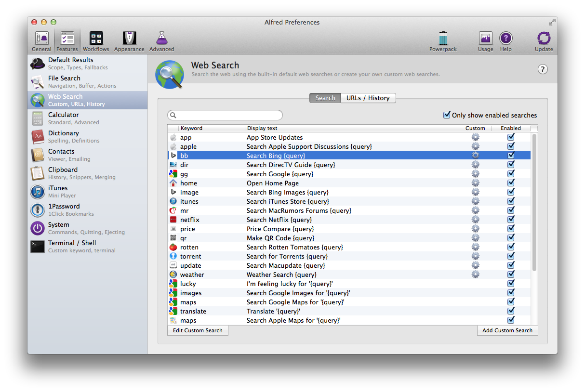Select Terminal / Shell in the sidebar
585x392 pixels.
click(87, 247)
